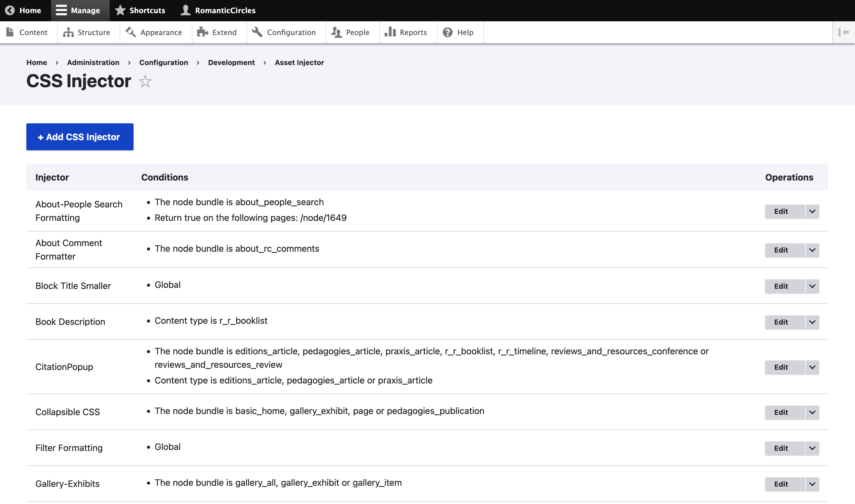
Task: Go to Asset Injector breadcrumb link
Action: pos(299,63)
